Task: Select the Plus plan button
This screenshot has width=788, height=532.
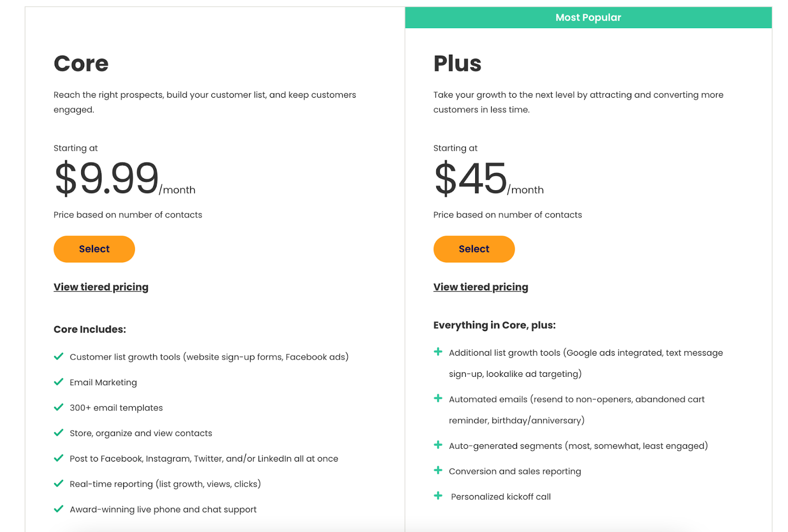Action: [x=474, y=249]
